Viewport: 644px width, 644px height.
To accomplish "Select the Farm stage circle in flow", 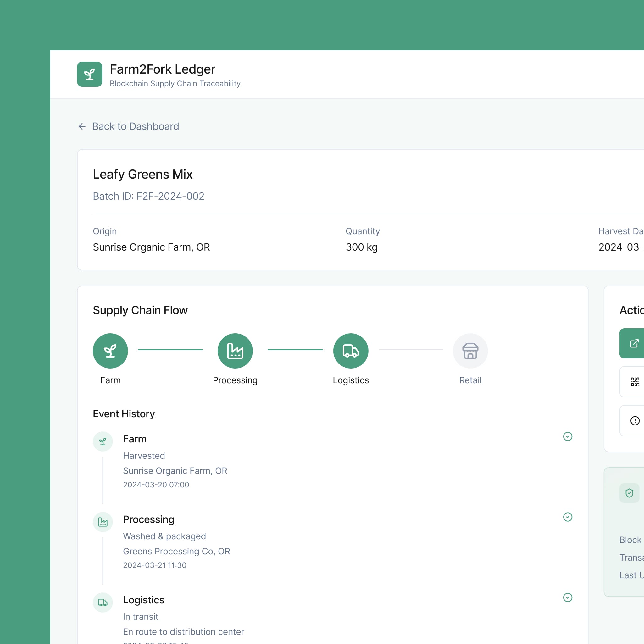I will tap(110, 351).
